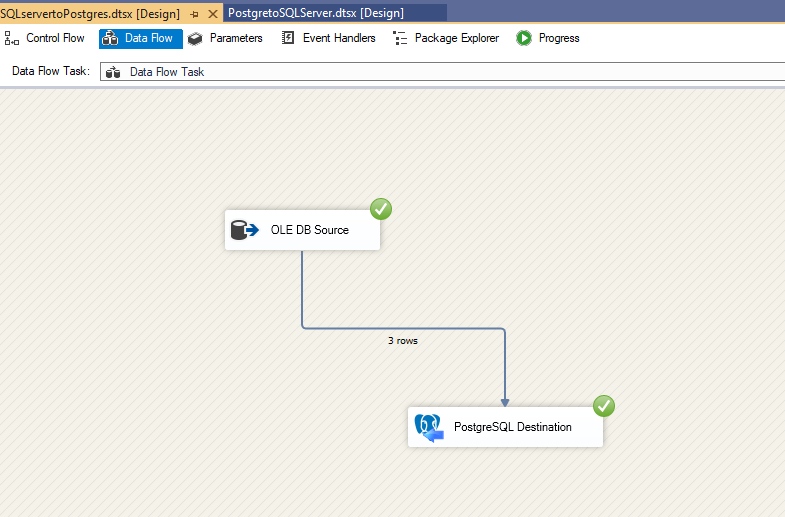The image size is (785, 517).
Task: Click OLE DB Source success checkmark
Action: pos(381,209)
